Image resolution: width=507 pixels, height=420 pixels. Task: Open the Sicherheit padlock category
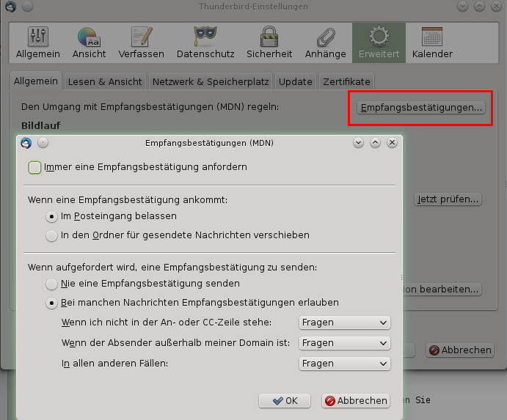tap(269, 43)
